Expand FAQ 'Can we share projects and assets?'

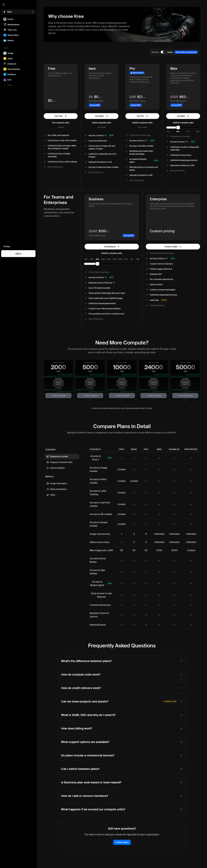[x=122, y=702]
